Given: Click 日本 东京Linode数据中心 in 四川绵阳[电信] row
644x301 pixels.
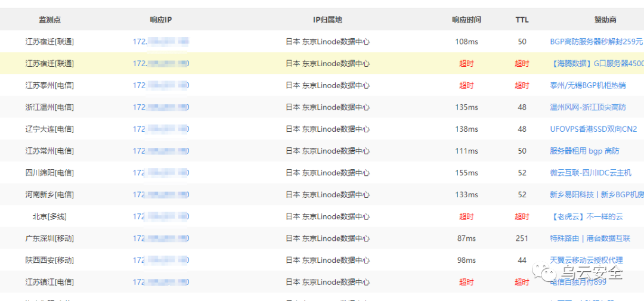Looking at the screenshot, I should coord(327,173).
